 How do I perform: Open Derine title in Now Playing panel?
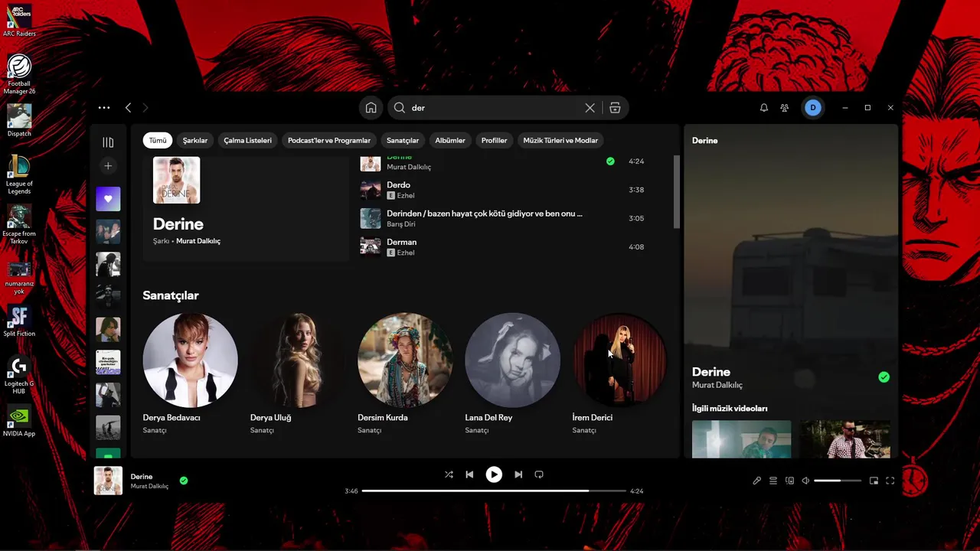pos(711,372)
